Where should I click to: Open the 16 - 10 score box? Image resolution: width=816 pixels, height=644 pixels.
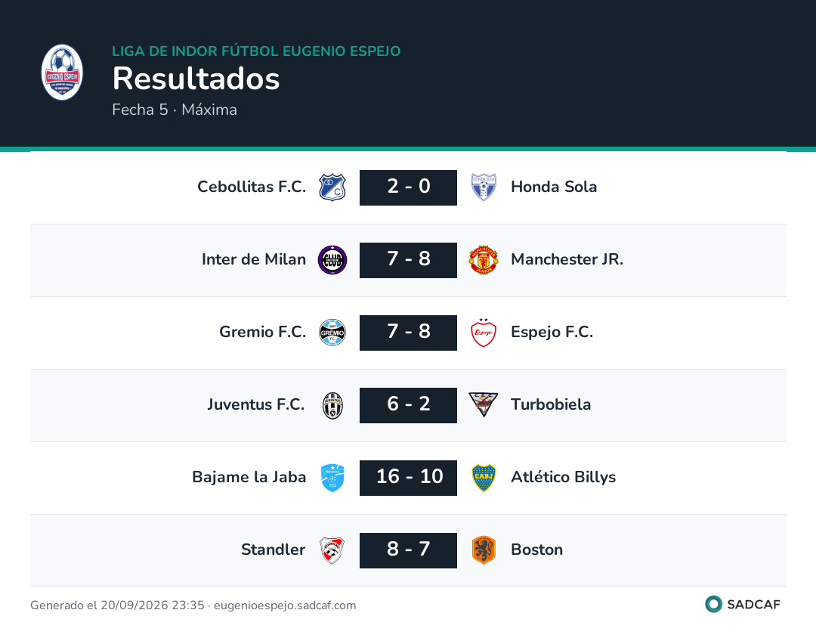[x=409, y=478]
